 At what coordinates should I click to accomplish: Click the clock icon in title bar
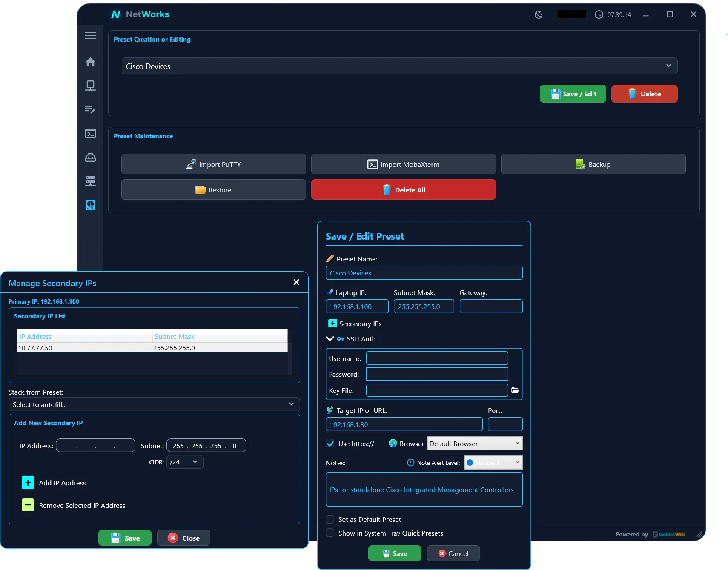[599, 14]
